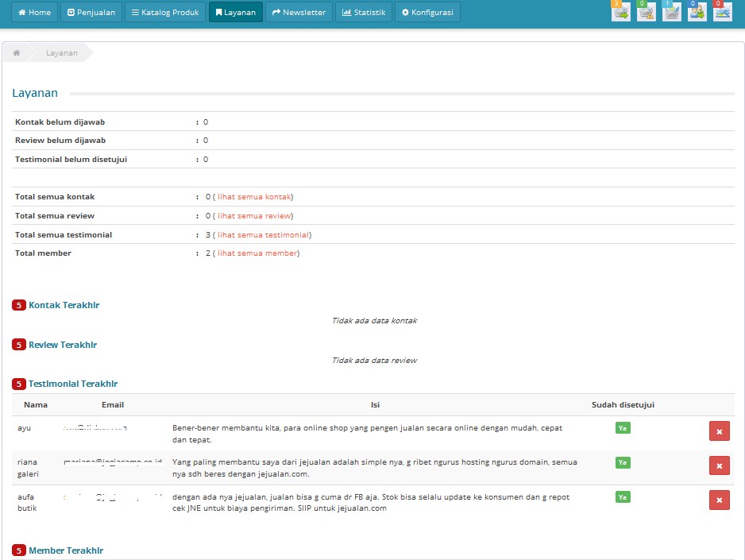
Task: Open the Newsletter menu
Action: click(299, 13)
